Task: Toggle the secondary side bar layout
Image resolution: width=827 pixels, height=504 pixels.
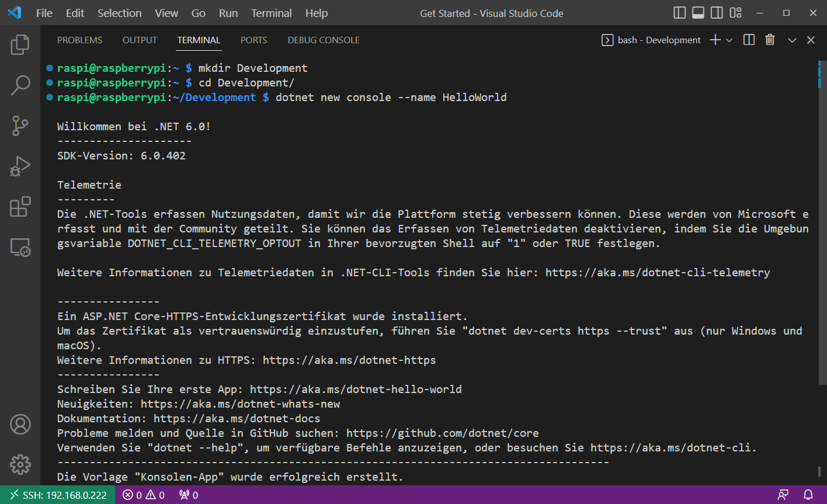Action: coord(717,13)
